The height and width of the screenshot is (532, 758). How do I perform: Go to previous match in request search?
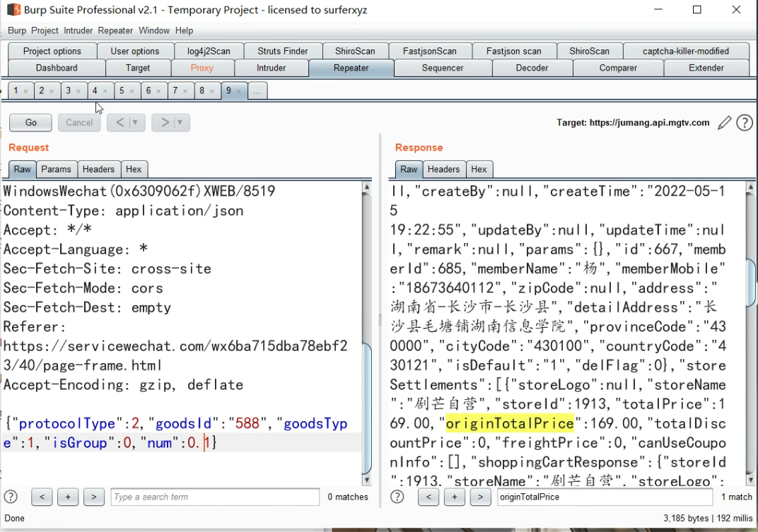tap(42, 497)
